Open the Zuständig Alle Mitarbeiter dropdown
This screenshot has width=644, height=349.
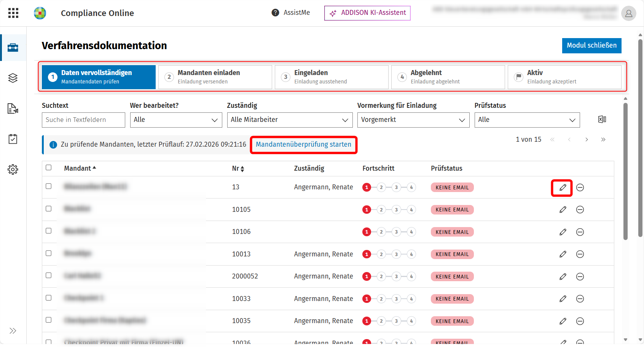[x=290, y=120]
